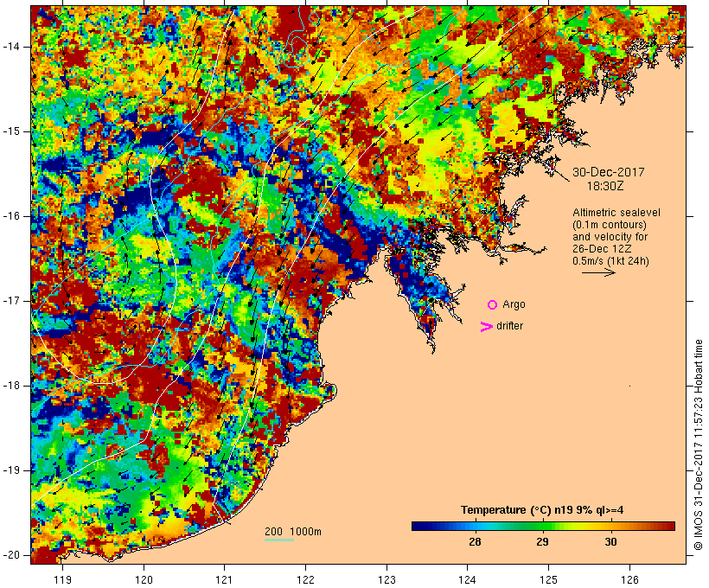Click the '0.5m/s (1kt 24h)' scale text
Image resolution: width=709 pixels, height=588 pixels.
[x=610, y=261]
